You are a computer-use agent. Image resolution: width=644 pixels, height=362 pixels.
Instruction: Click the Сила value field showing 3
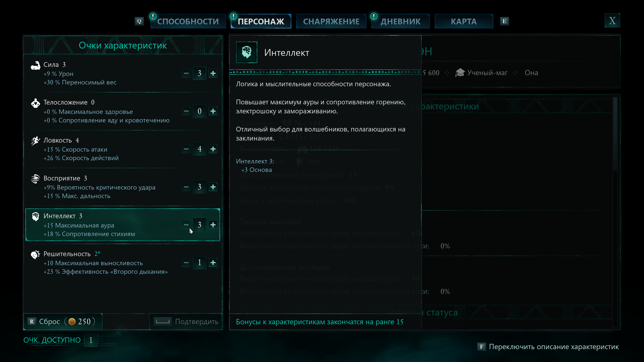pos(199,73)
